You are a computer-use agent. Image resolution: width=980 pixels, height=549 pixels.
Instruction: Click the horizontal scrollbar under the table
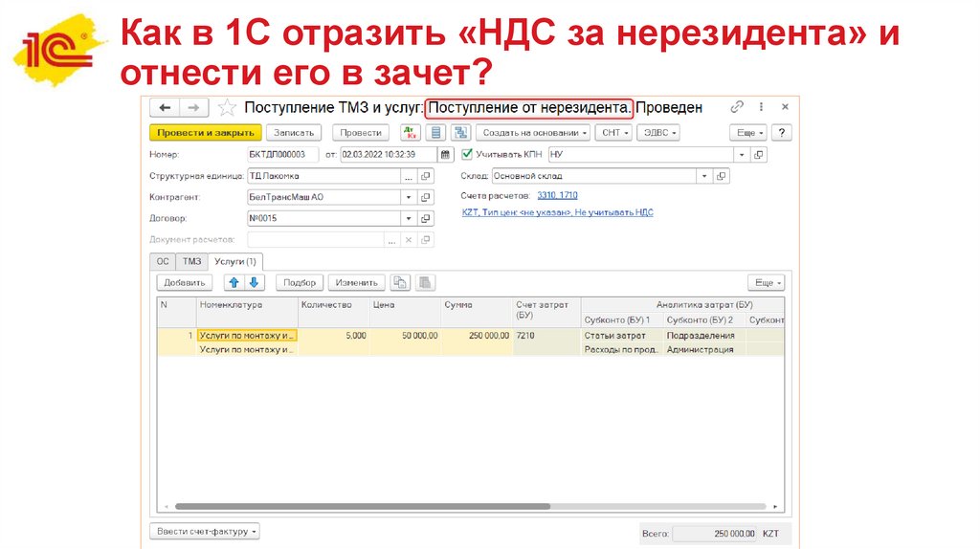tap(364, 506)
